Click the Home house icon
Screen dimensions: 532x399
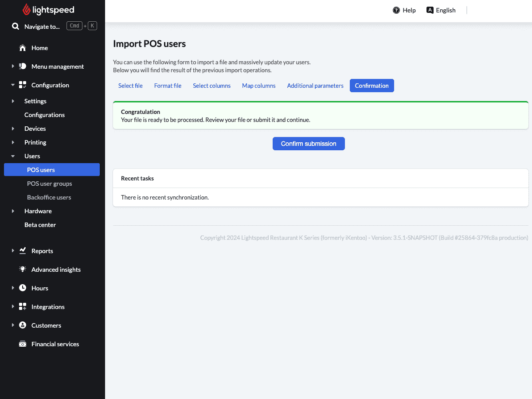pos(23,48)
